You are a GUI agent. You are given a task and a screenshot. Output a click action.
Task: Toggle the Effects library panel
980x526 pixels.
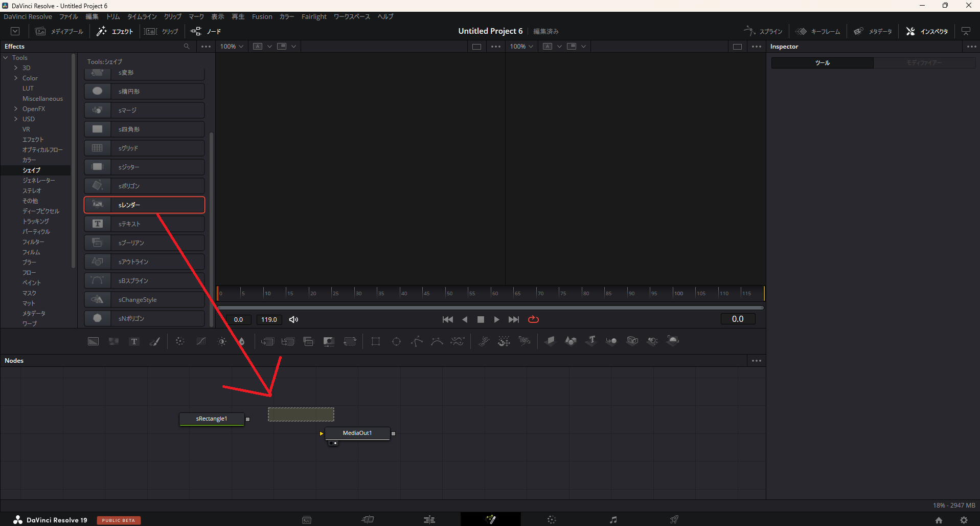(115, 32)
